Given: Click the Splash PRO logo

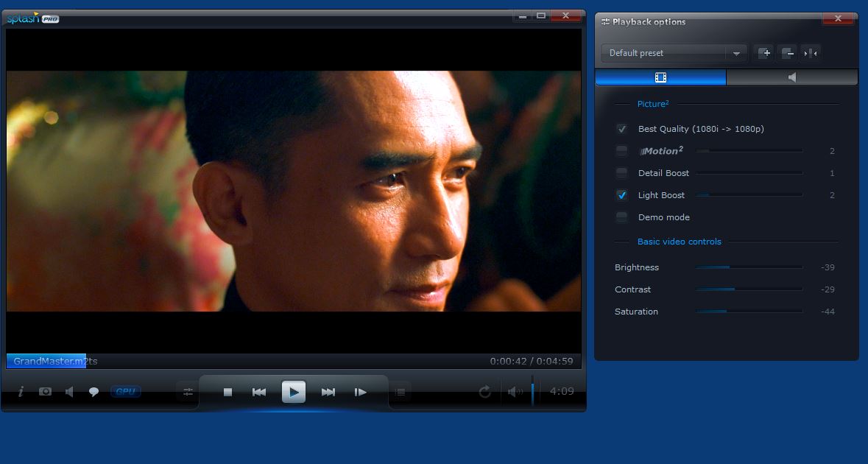Looking at the screenshot, I should point(32,18).
